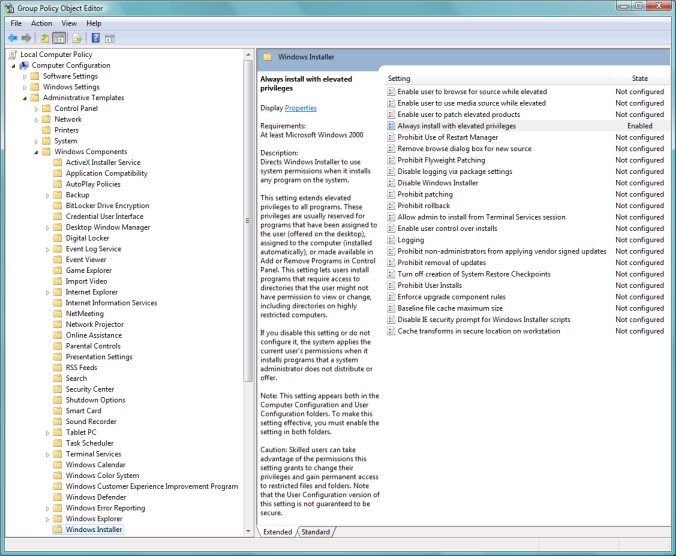The width and height of the screenshot is (676, 556).
Task: Click folder icon next to RSS Feeds
Action: click(x=57, y=368)
